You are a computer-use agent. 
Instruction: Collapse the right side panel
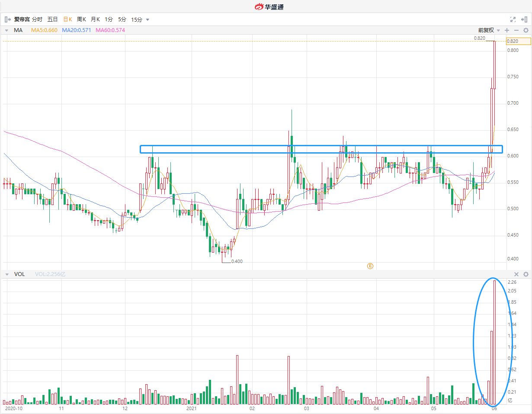click(x=524, y=19)
